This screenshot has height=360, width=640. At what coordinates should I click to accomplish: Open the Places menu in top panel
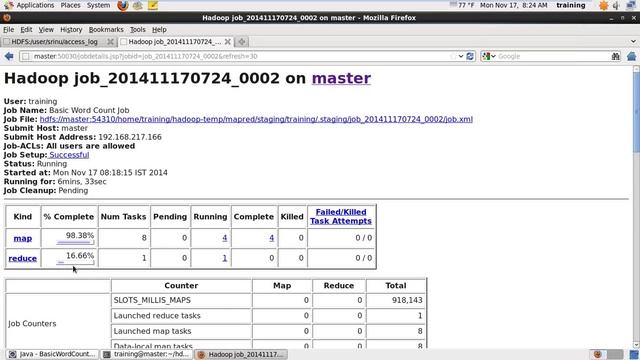[70, 5]
